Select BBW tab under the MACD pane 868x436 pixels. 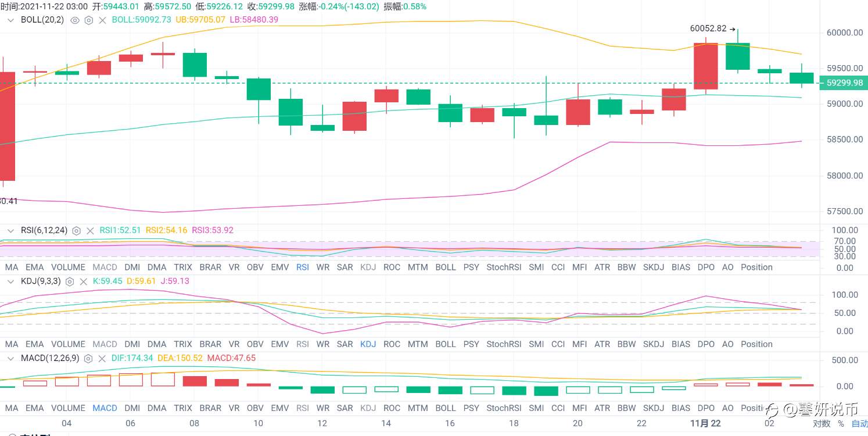pyautogui.click(x=627, y=408)
